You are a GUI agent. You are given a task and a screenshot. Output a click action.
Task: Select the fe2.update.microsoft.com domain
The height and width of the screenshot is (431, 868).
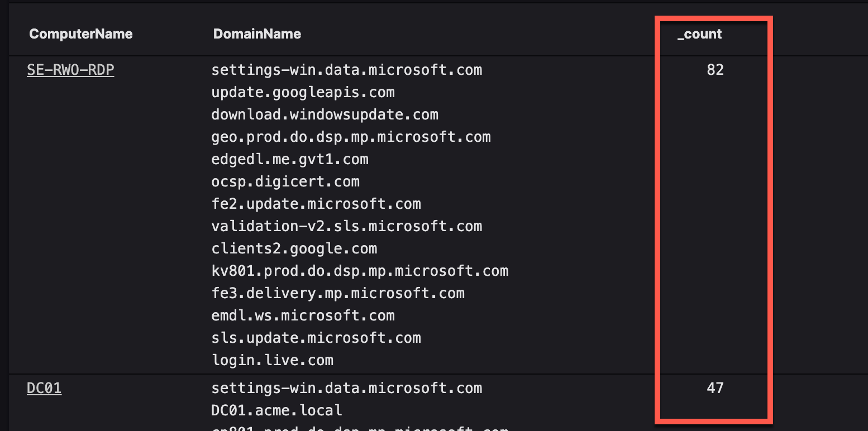pos(316,204)
